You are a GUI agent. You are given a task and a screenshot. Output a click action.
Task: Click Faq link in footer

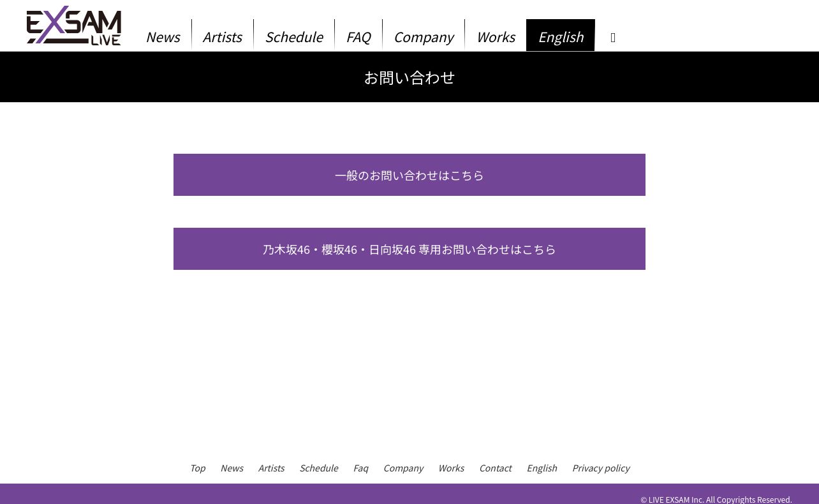point(361,468)
